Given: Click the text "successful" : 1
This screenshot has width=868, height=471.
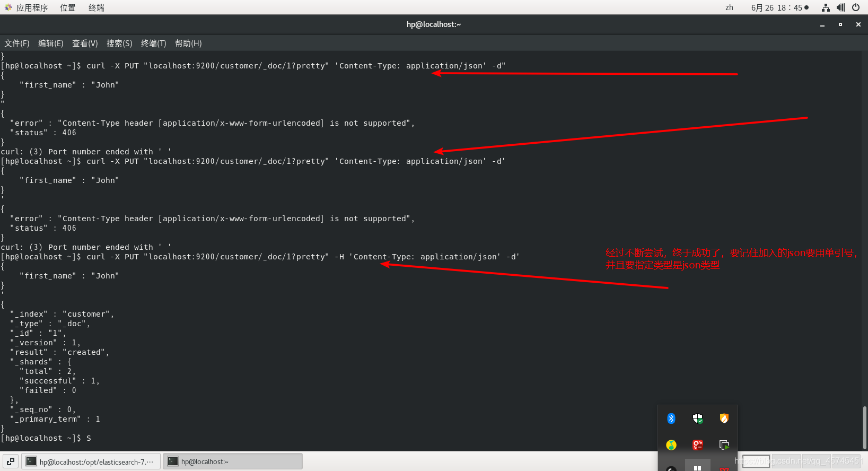Looking at the screenshot, I should (59, 381).
